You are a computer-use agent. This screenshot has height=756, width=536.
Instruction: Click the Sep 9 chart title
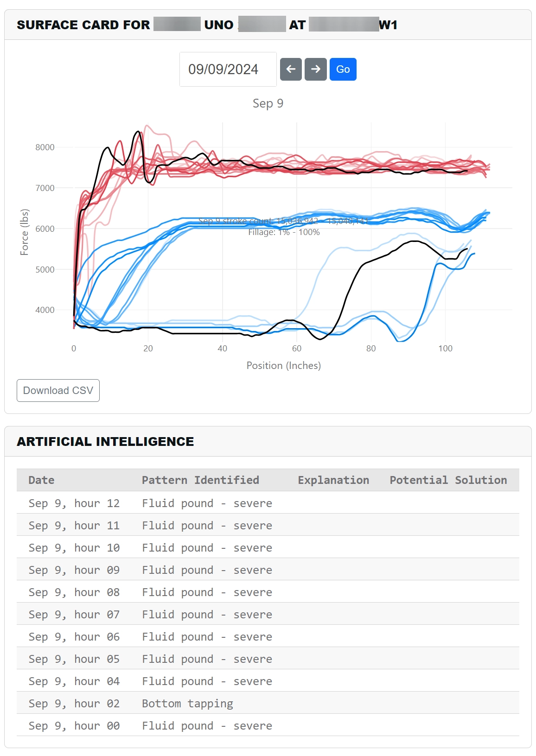[x=268, y=103]
